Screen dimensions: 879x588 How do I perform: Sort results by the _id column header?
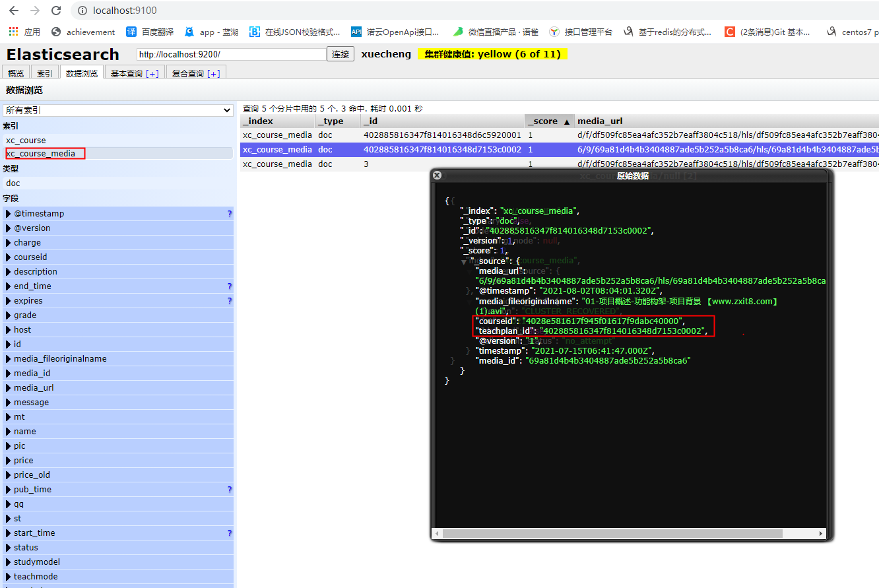pyautogui.click(x=443, y=121)
